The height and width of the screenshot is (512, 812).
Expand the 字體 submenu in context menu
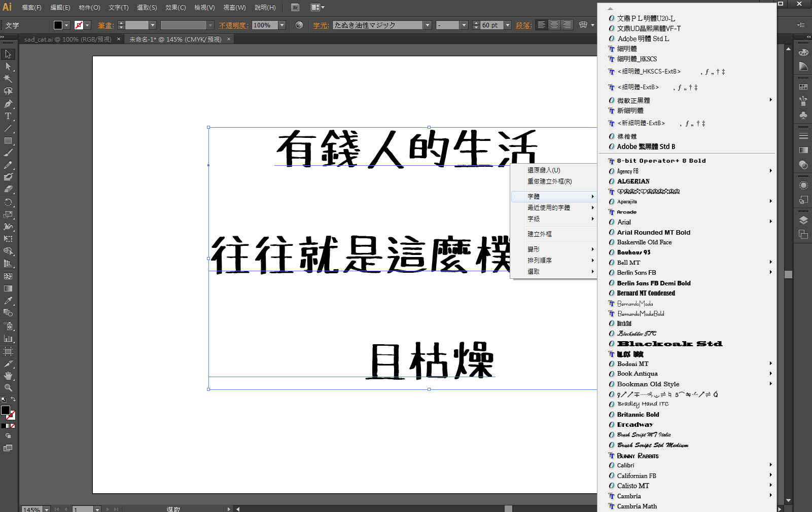pos(554,196)
